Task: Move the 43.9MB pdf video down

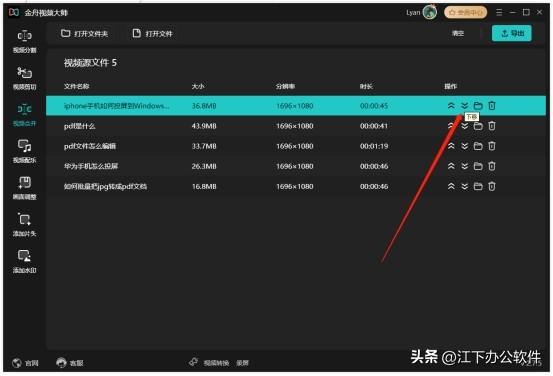Action: coord(464,126)
